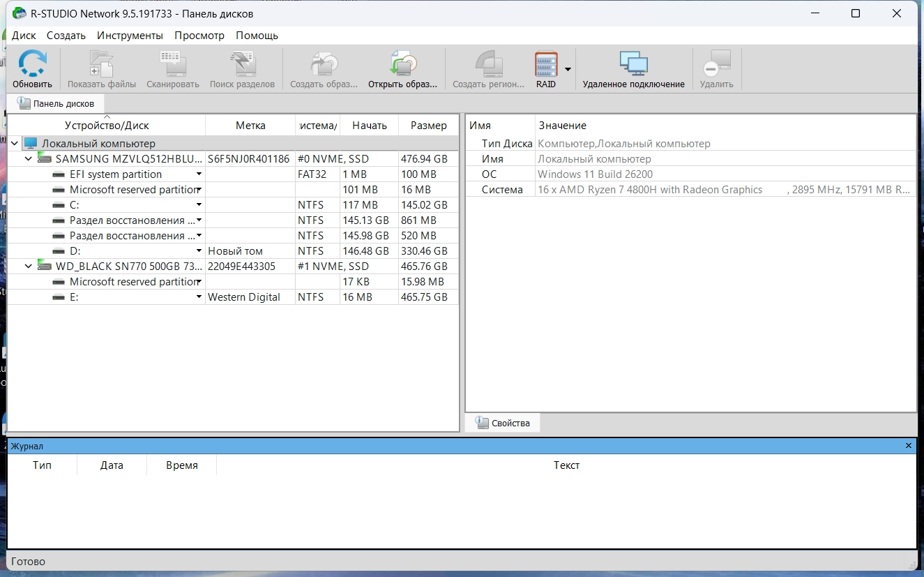Click the Обновить refresh icon
The image size is (924, 577).
pos(32,64)
